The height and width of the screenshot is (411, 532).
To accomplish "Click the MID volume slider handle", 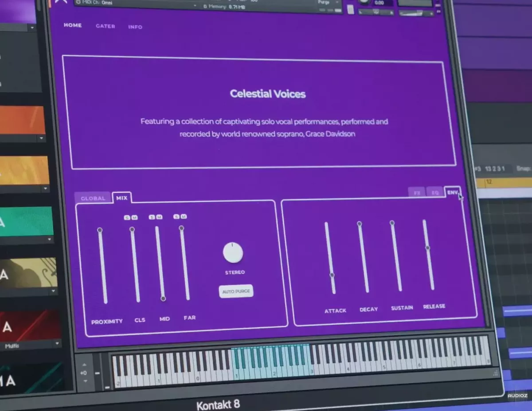I will tap(163, 299).
